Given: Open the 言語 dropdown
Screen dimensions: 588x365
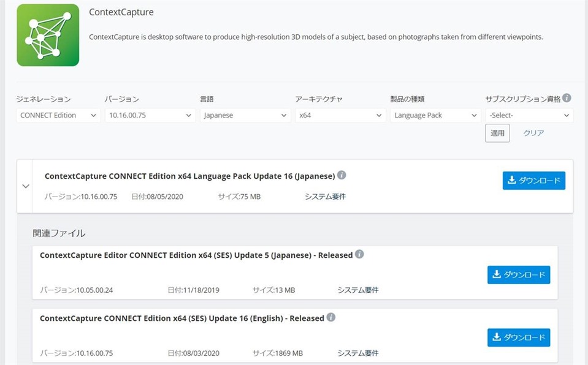Looking at the screenshot, I should (x=245, y=115).
